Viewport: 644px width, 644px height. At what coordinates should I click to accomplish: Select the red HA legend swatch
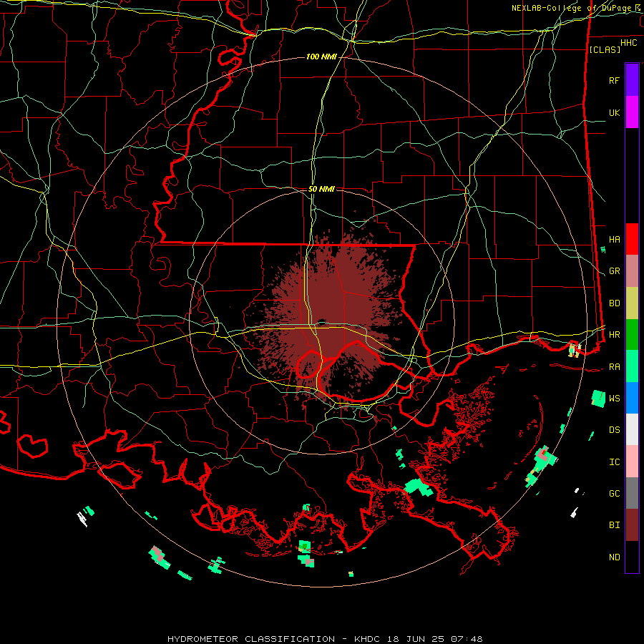(x=632, y=239)
